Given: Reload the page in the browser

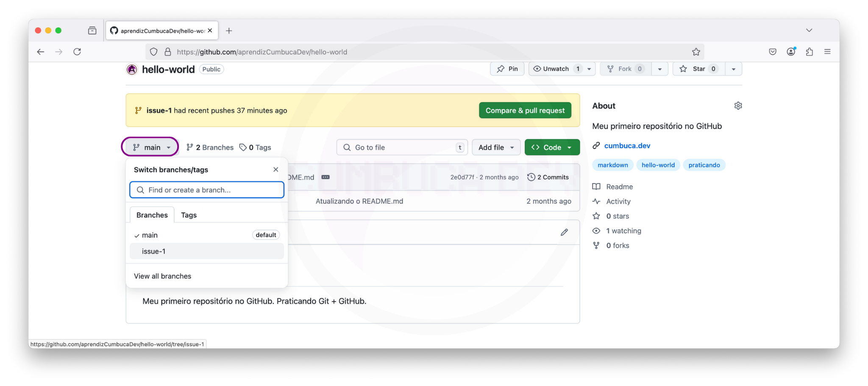Looking at the screenshot, I should point(77,52).
